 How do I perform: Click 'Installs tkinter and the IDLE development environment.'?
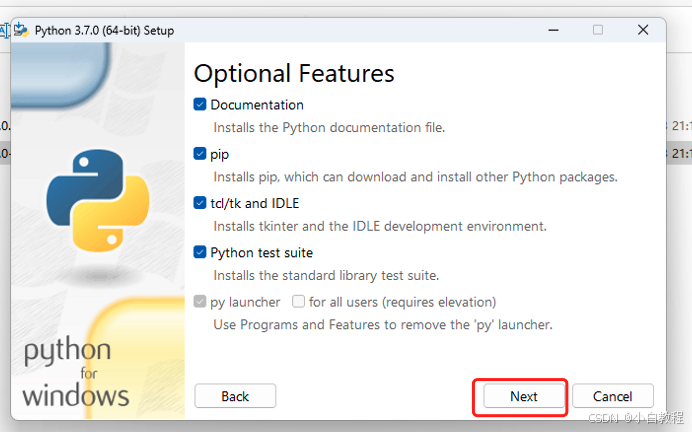380,226
